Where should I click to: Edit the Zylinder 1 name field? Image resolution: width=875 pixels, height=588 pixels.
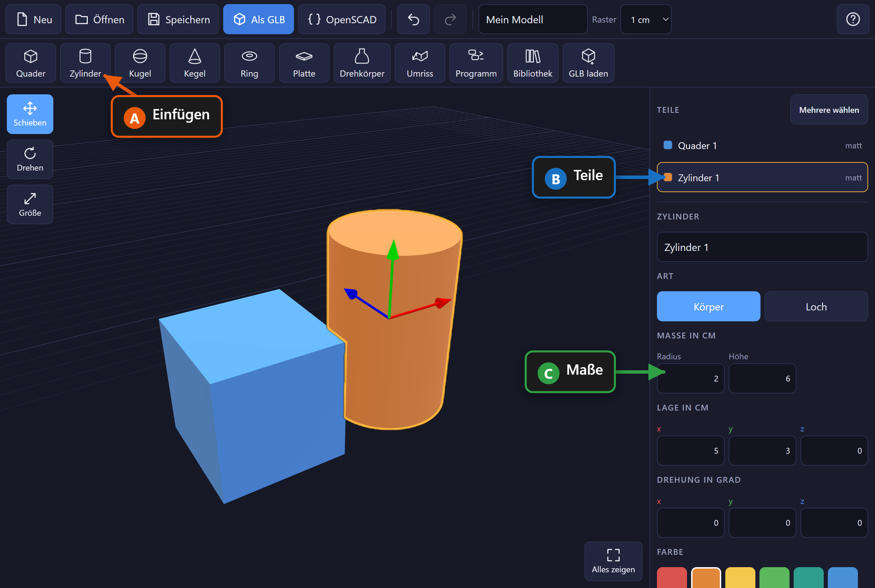(762, 247)
